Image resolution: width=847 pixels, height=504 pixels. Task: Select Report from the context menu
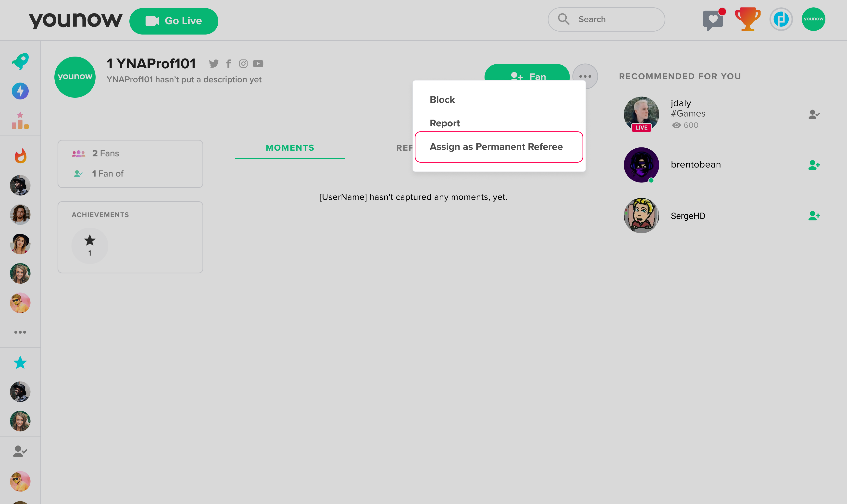pyautogui.click(x=445, y=122)
